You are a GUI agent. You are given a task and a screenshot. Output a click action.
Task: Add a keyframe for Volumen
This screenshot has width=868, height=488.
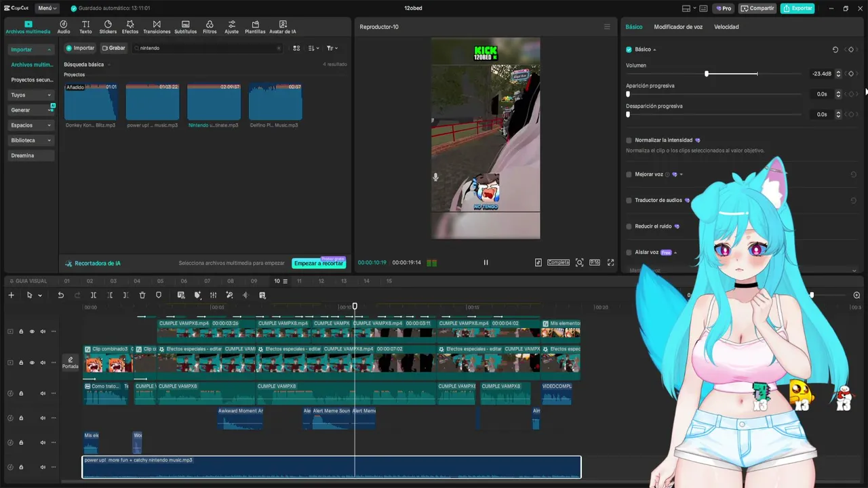coord(851,74)
